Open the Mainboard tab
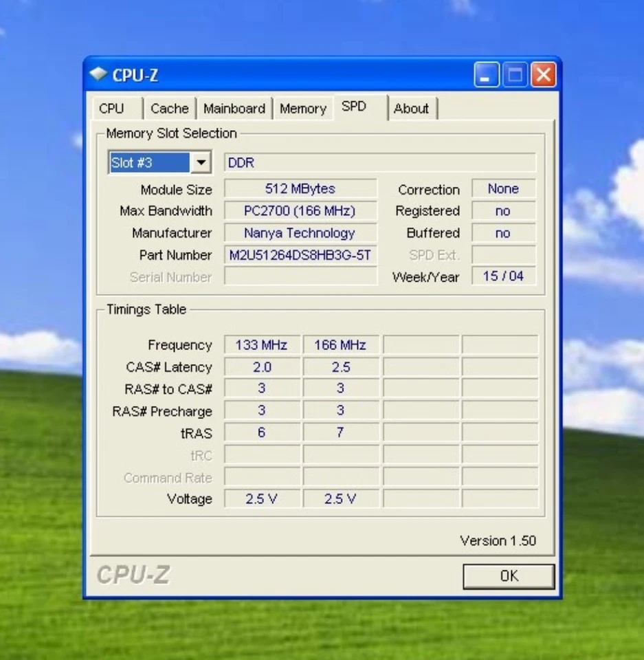 pyautogui.click(x=234, y=108)
